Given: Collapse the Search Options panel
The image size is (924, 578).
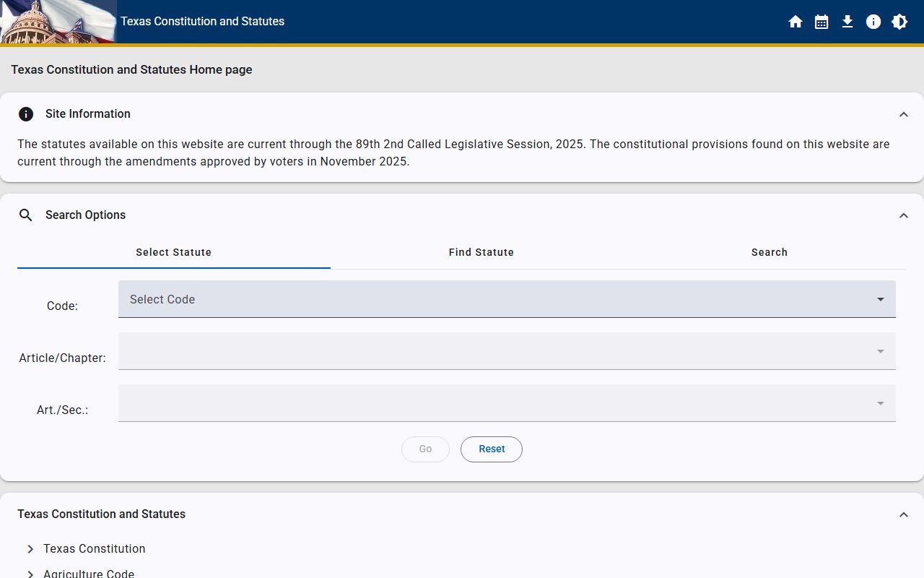Looking at the screenshot, I should tap(904, 215).
